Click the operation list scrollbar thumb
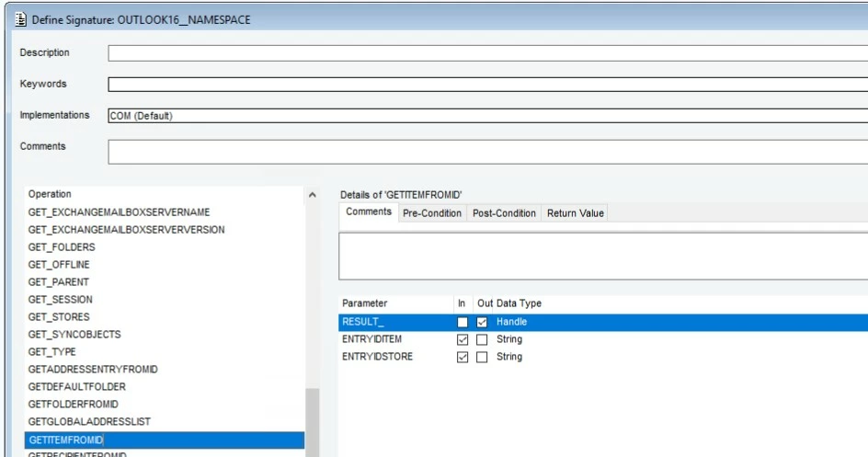This screenshot has width=868, height=457. pyautogui.click(x=313, y=422)
